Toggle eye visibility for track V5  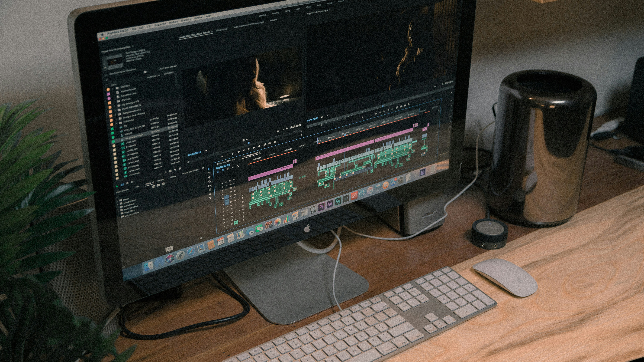tap(234, 180)
